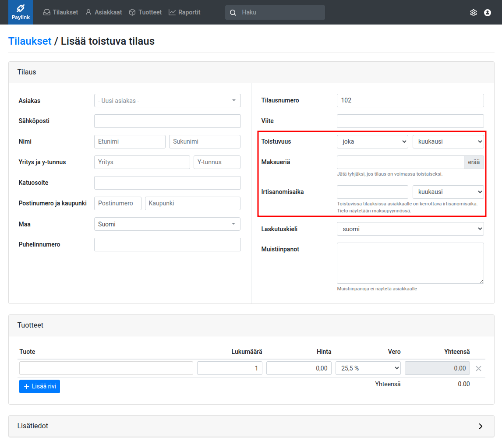Open the user account profile icon
This screenshot has width=502, height=448.
click(487, 13)
